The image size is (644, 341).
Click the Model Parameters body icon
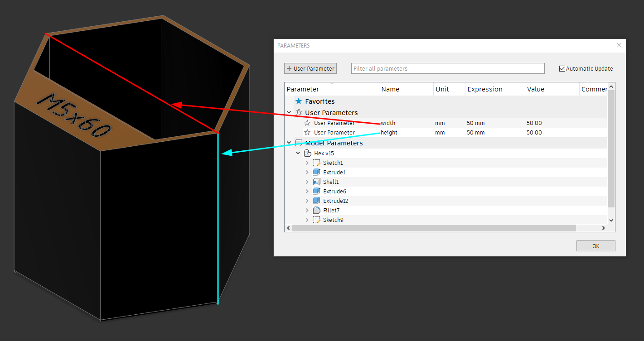[299, 143]
